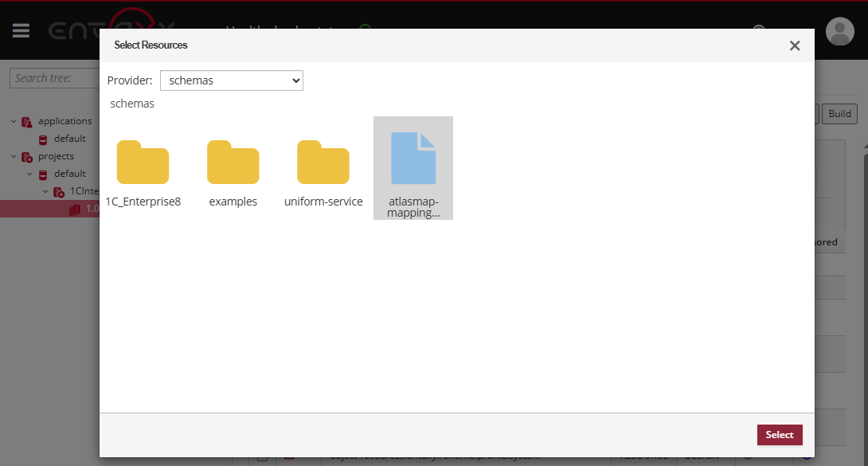Open the Provider dropdown
The height and width of the screenshot is (466, 868).
tap(231, 80)
